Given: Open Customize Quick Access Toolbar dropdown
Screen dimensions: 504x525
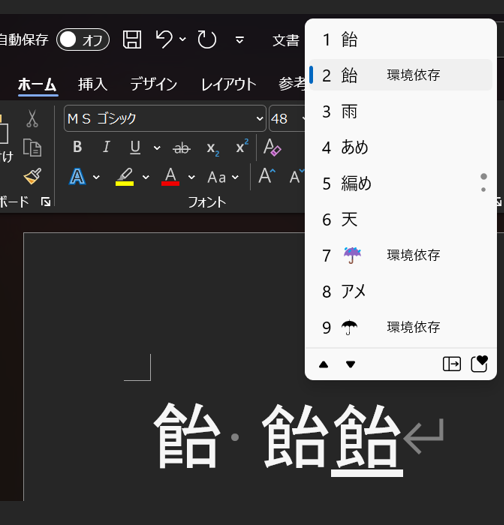Looking at the screenshot, I should click(x=239, y=40).
